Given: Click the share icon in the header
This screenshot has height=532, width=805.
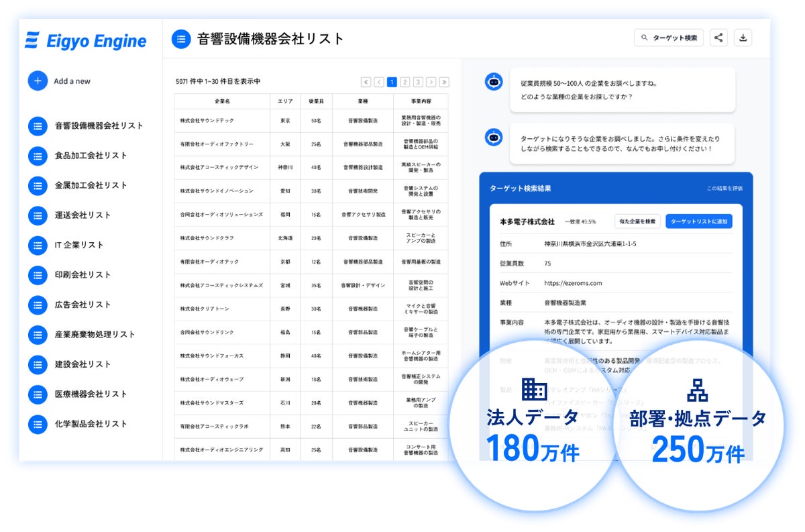Looking at the screenshot, I should click(718, 38).
